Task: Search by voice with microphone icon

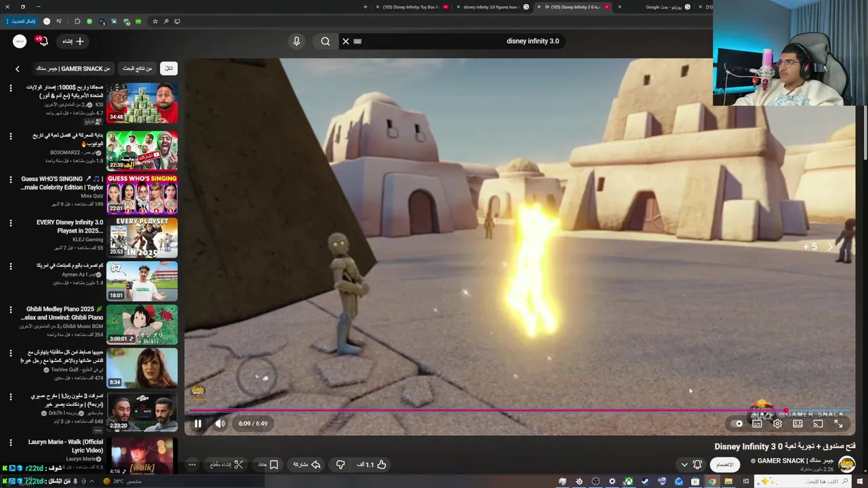Action: pyautogui.click(x=296, y=41)
